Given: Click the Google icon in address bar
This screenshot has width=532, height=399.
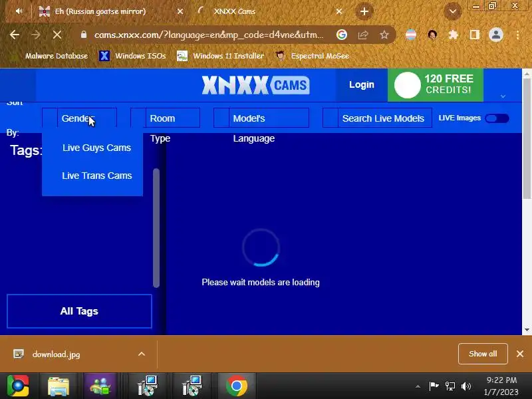Looking at the screenshot, I should point(342,35).
